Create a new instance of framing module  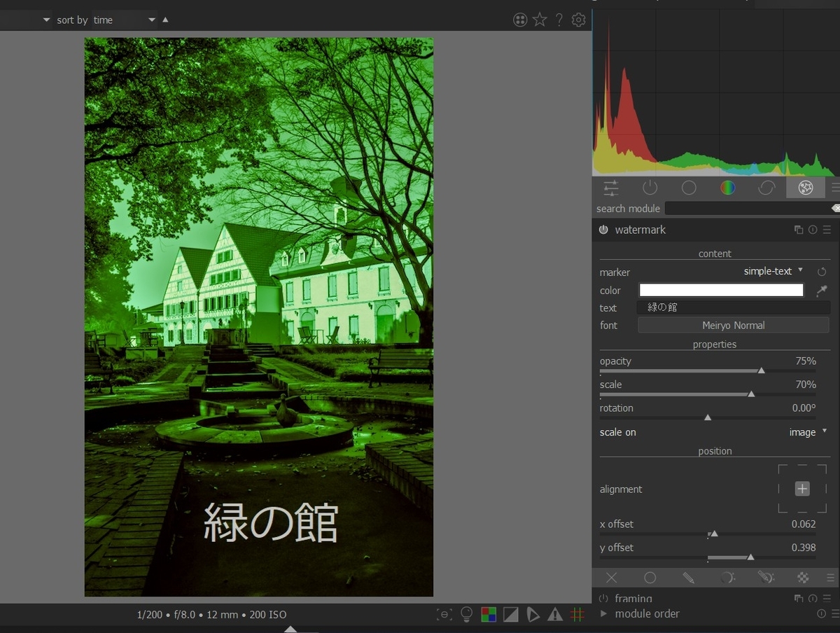pyautogui.click(x=799, y=599)
